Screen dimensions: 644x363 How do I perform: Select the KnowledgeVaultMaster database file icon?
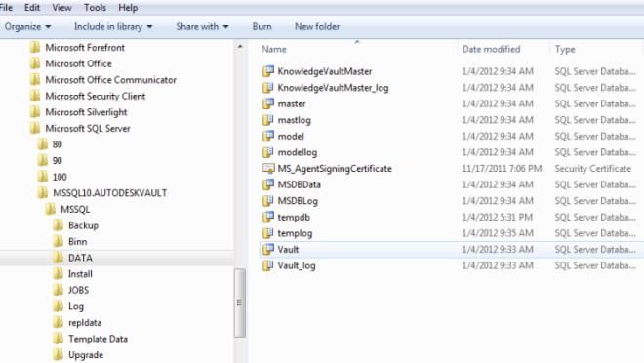pos(267,71)
